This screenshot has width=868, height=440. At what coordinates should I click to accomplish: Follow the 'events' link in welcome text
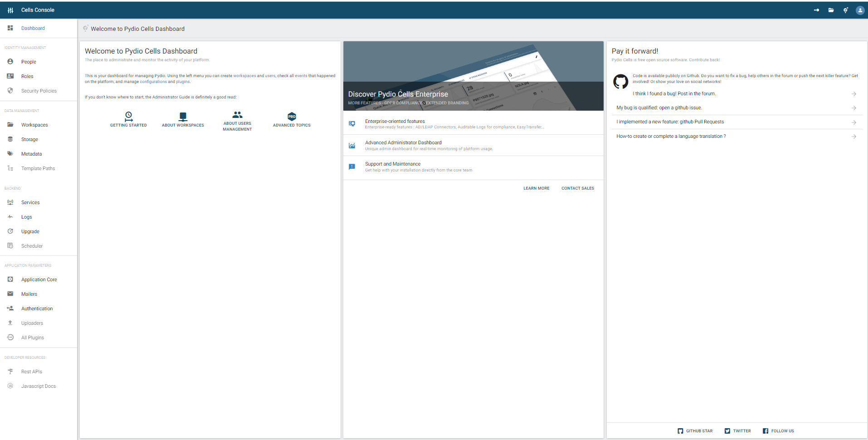[301, 76]
